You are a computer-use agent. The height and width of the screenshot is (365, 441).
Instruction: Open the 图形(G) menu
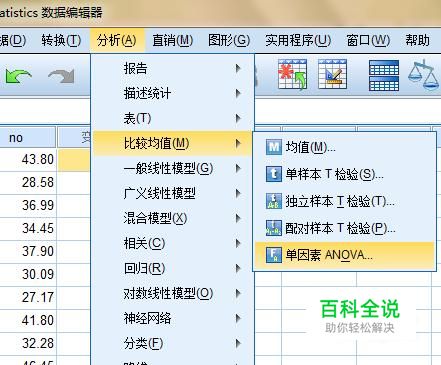coord(229,41)
